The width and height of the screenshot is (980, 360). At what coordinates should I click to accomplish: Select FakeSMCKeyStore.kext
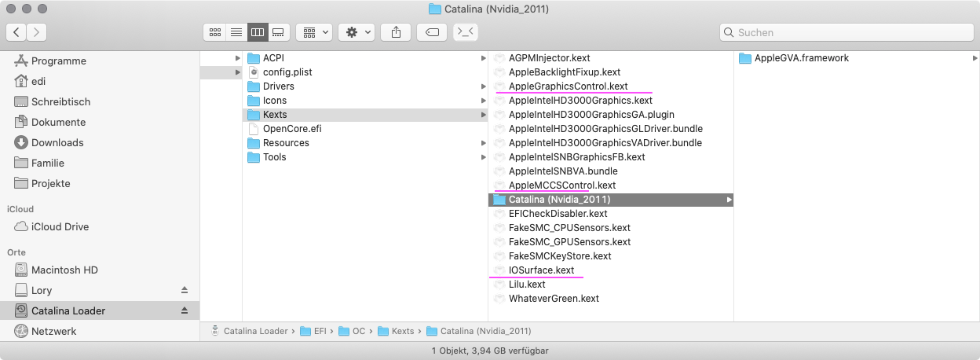coord(560,256)
